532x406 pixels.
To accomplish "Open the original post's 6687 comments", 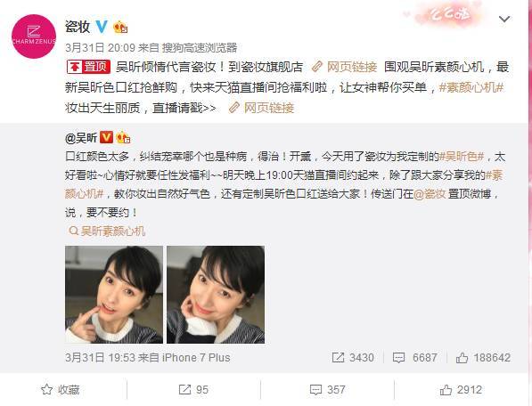I will click(x=414, y=358).
